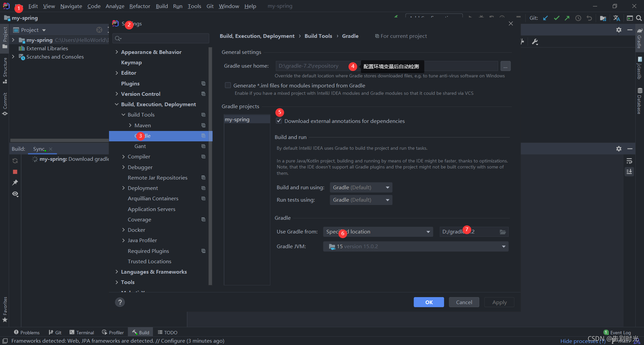Hide the Build panel using minus icon

point(630,149)
